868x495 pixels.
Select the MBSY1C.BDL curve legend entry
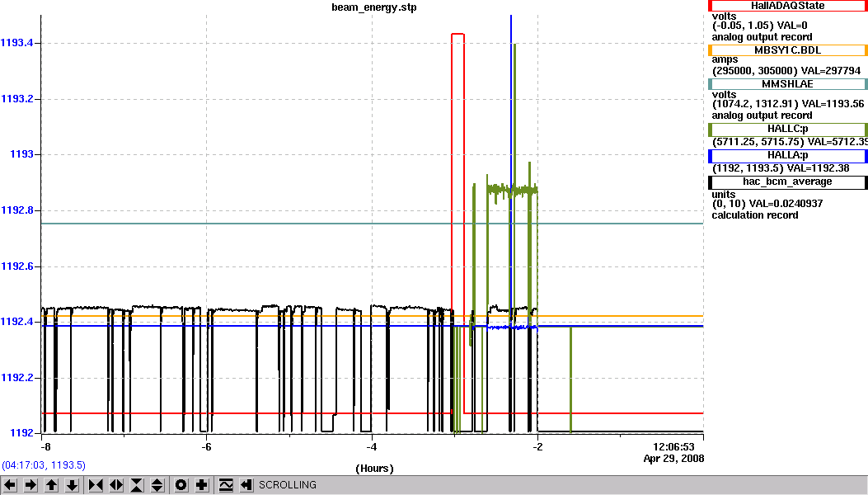tap(788, 50)
